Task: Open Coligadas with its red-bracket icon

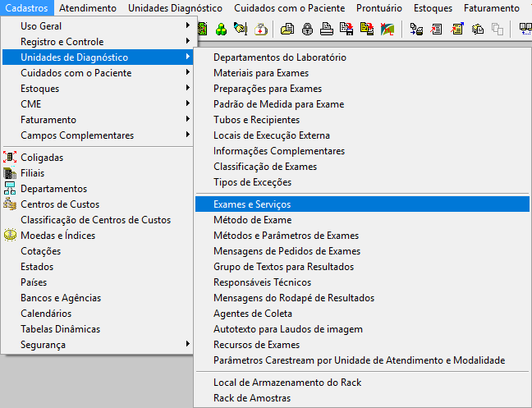Action: pos(10,158)
